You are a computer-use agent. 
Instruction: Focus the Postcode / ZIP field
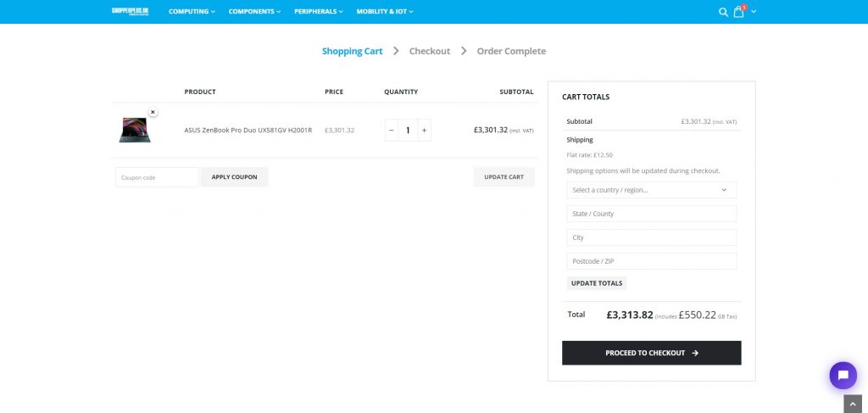click(652, 261)
